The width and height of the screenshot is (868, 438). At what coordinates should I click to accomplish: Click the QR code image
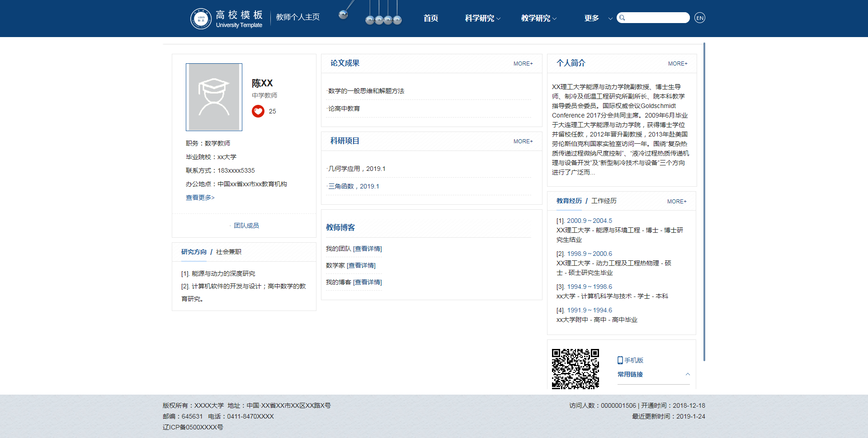coord(575,369)
